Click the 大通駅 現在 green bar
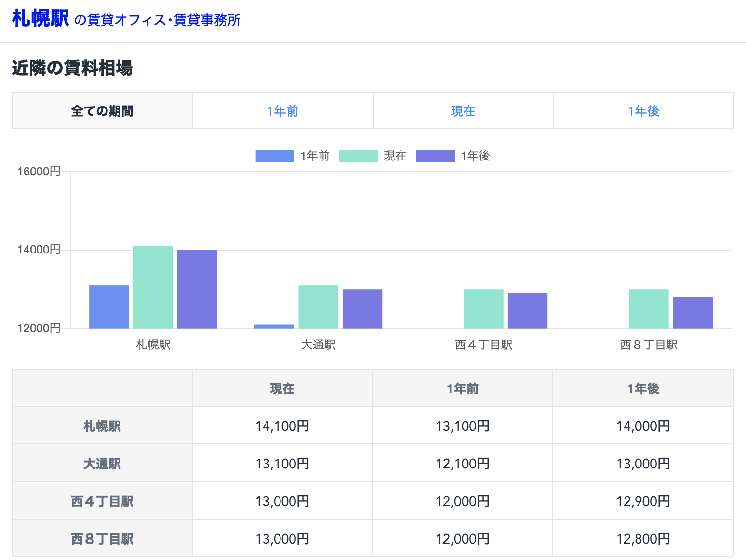The width and height of the screenshot is (746, 560). tap(319, 307)
